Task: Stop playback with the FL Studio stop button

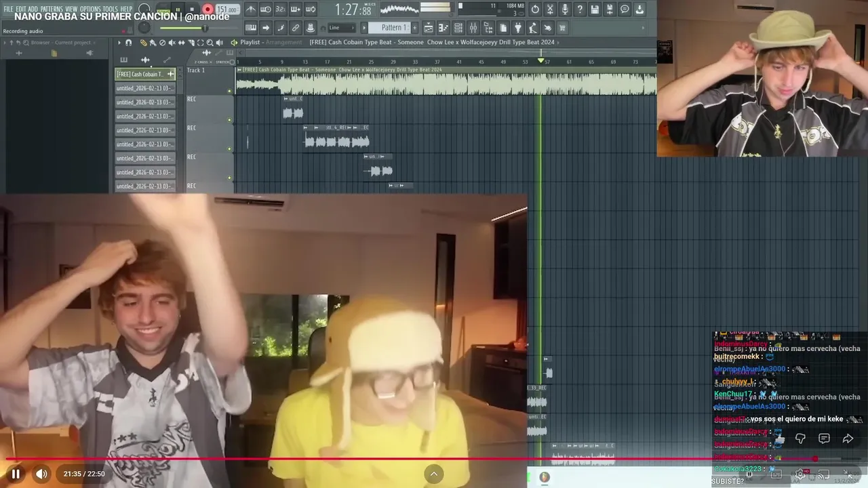Action: point(192,9)
